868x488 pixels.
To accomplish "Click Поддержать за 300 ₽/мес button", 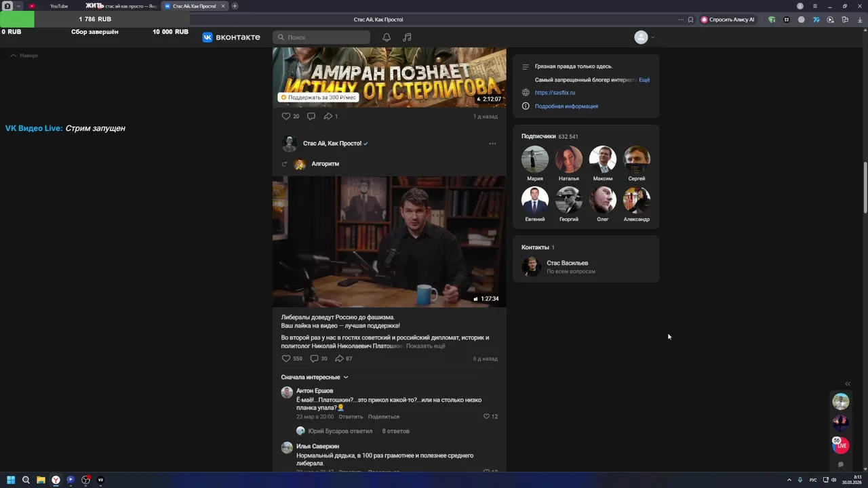I will click(318, 98).
